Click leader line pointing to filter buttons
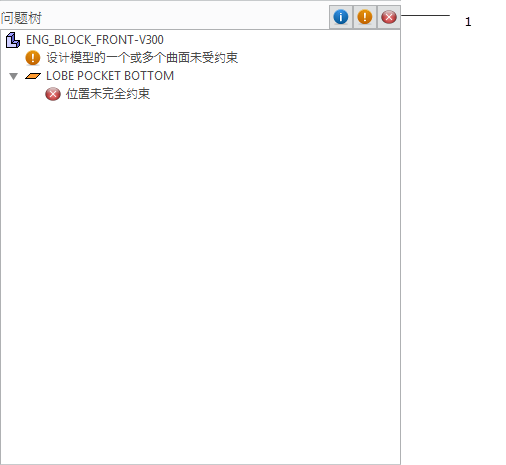 tap(425, 15)
